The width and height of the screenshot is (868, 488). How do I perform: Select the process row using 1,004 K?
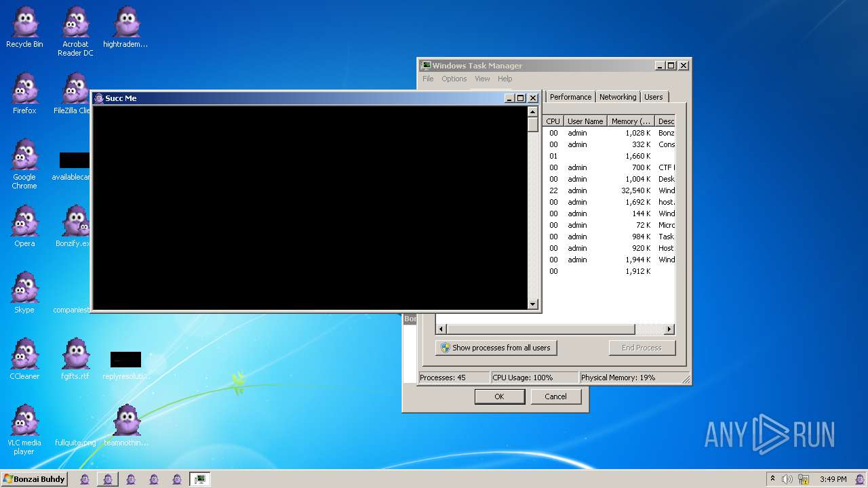(609, 179)
